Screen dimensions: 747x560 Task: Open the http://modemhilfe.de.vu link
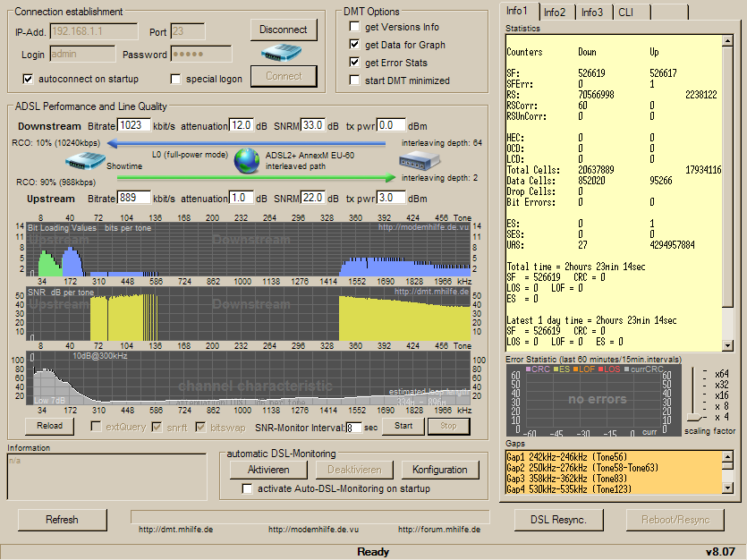point(313,530)
